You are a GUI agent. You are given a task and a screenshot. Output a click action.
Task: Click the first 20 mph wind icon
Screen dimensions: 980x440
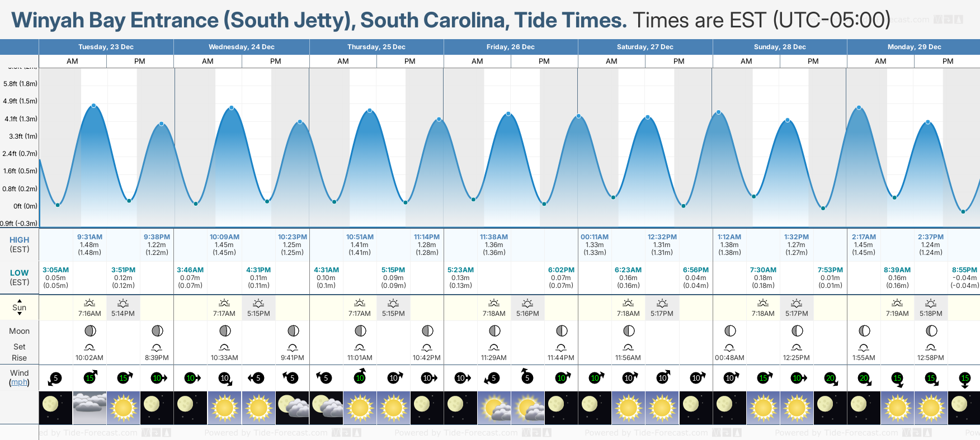[x=830, y=379]
